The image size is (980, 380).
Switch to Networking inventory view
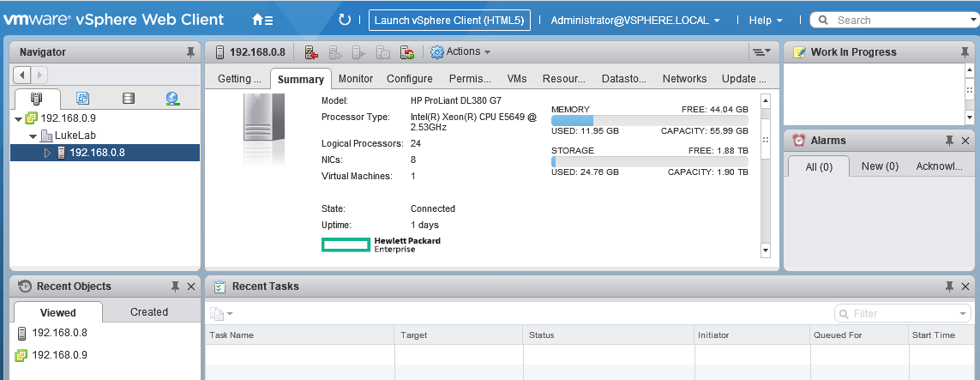[x=173, y=98]
